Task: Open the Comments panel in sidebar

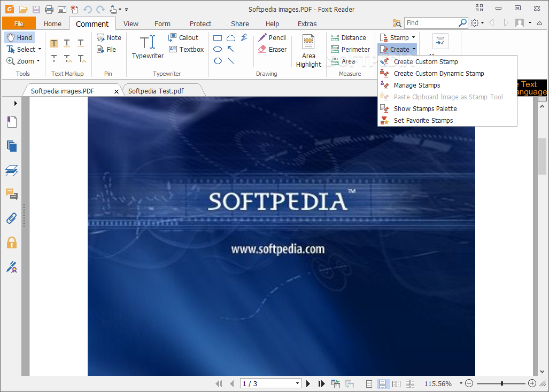Action: [x=12, y=194]
